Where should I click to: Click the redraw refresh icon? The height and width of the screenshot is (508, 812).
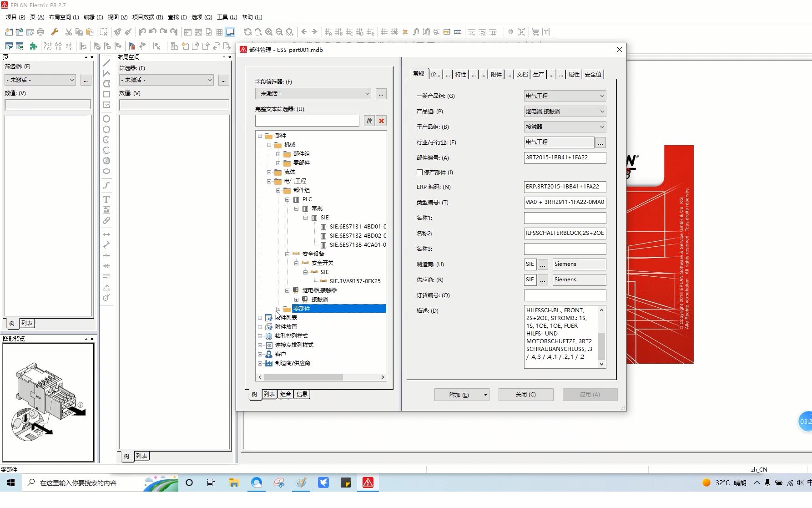(247, 32)
